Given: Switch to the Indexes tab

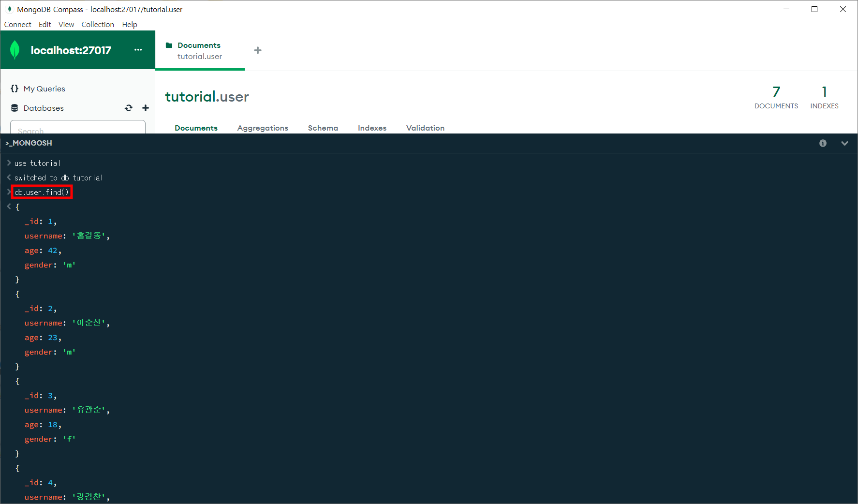Looking at the screenshot, I should [x=372, y=128].
